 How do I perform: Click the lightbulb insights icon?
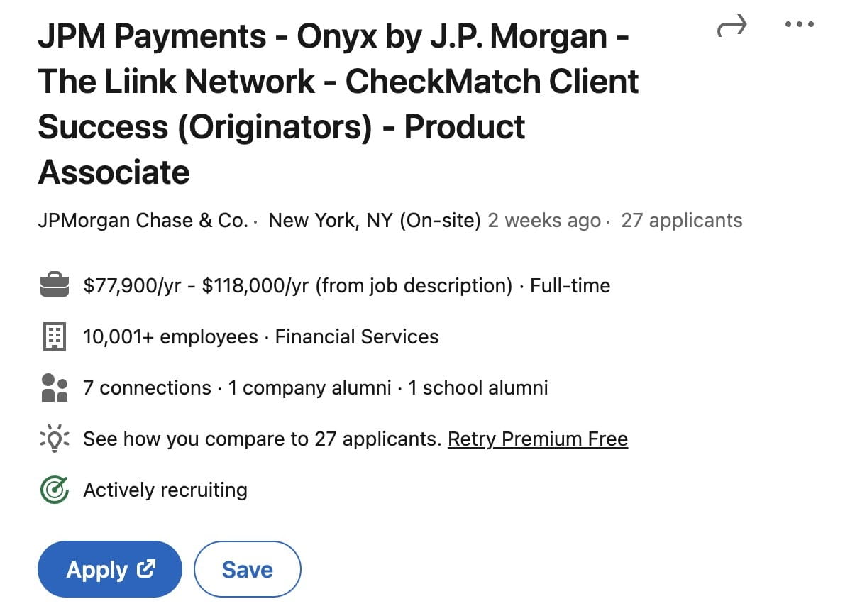55,439
